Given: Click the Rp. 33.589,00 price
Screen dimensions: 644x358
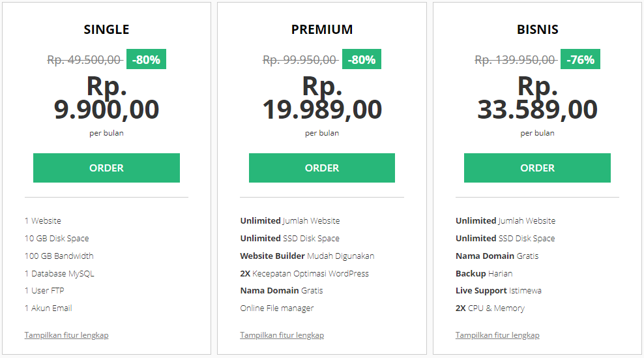Looking at the screenshot, I should point(537,98).
